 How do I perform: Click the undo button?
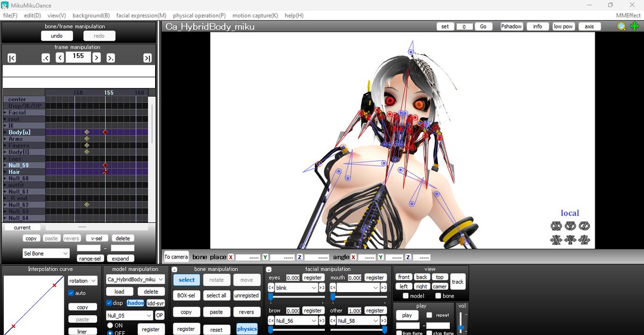[x=57, y=36]
